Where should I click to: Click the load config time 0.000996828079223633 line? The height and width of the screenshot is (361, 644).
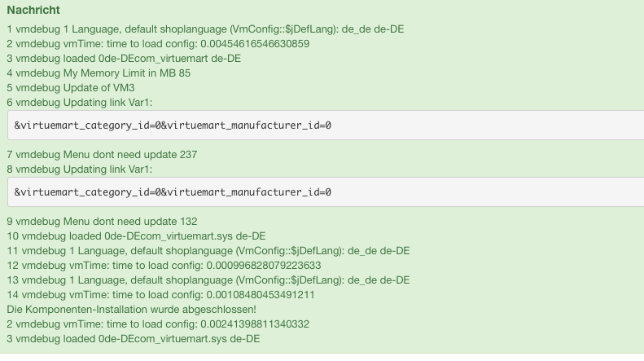pos(164,266)
